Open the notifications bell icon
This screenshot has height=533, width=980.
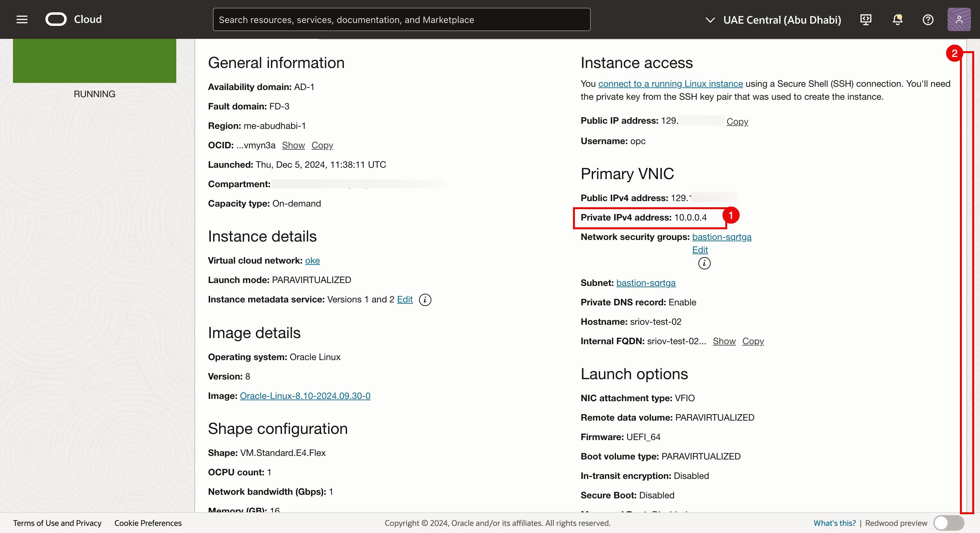tap(897, 19)
